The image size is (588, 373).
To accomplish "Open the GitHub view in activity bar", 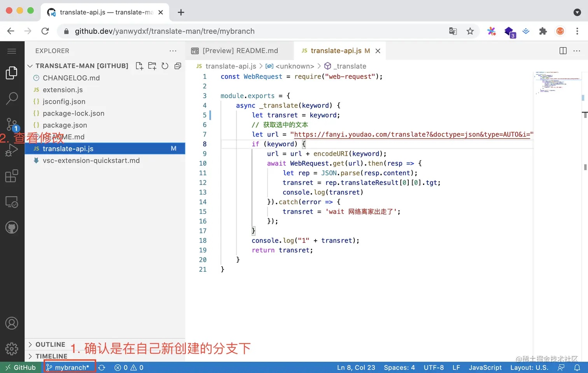I will tap(12, 227).
